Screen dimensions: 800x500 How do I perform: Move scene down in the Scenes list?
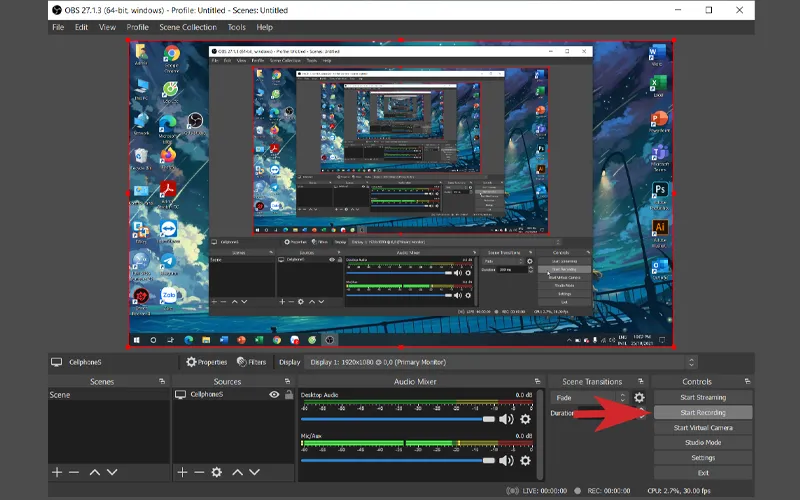112,472
